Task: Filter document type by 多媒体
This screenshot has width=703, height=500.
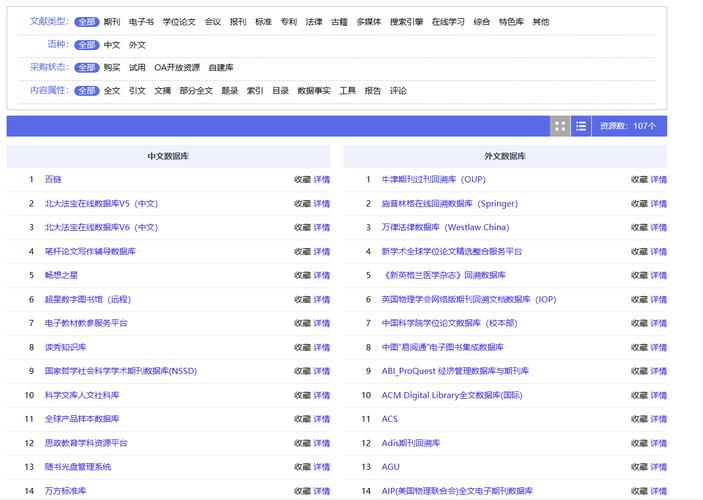Action: (369, 22)
